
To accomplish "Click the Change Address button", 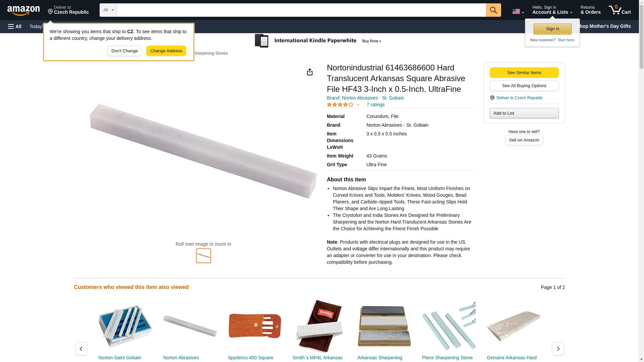I will click(166, 51).
